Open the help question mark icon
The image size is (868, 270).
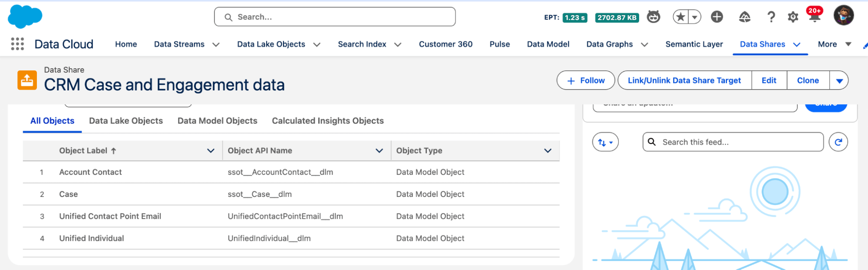[771, 17]
